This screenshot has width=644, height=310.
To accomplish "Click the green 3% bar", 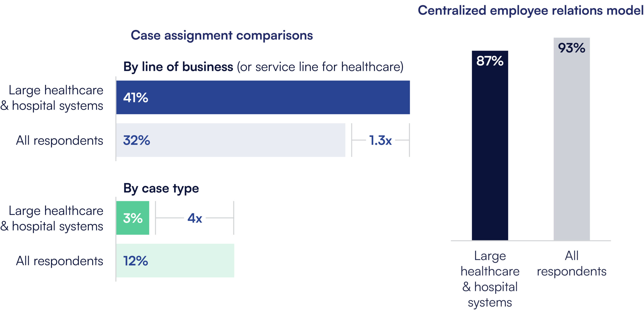I will pyautogui.click(x=133, y=218).
